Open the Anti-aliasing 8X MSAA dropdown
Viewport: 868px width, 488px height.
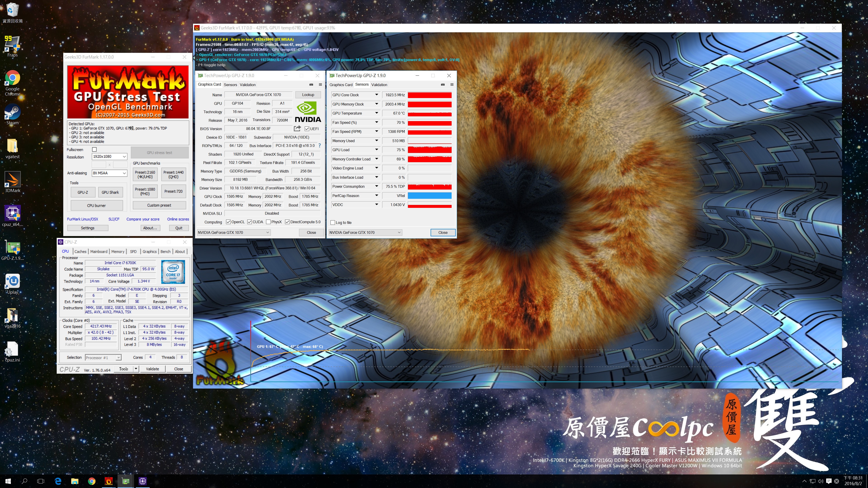coord(109,173)
